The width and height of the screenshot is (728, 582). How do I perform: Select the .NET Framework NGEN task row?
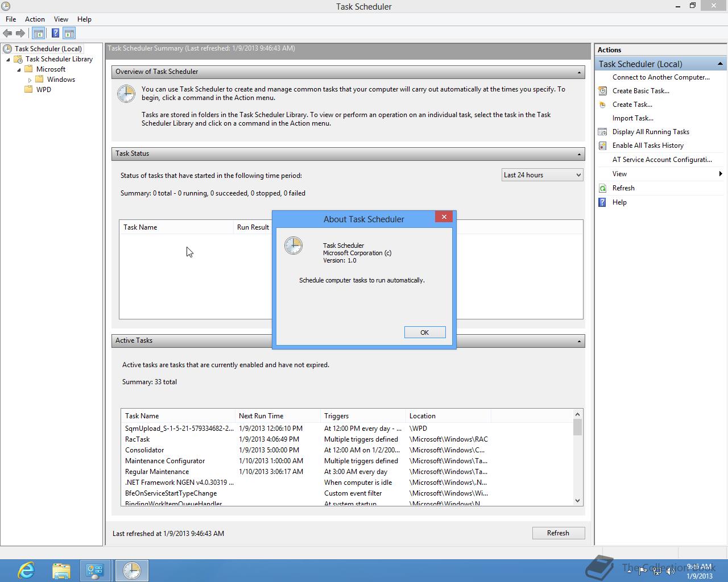coord(347,483)
